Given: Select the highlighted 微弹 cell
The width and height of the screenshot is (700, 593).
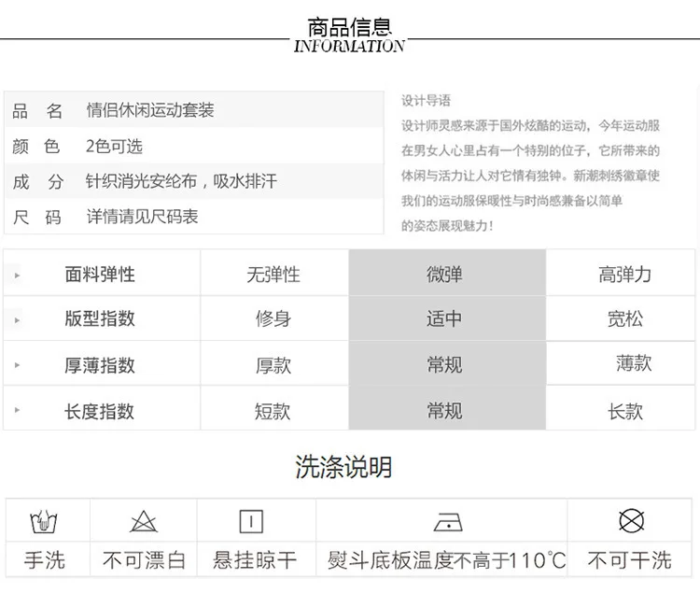Looking at the screenshot, I should point(447,273).
